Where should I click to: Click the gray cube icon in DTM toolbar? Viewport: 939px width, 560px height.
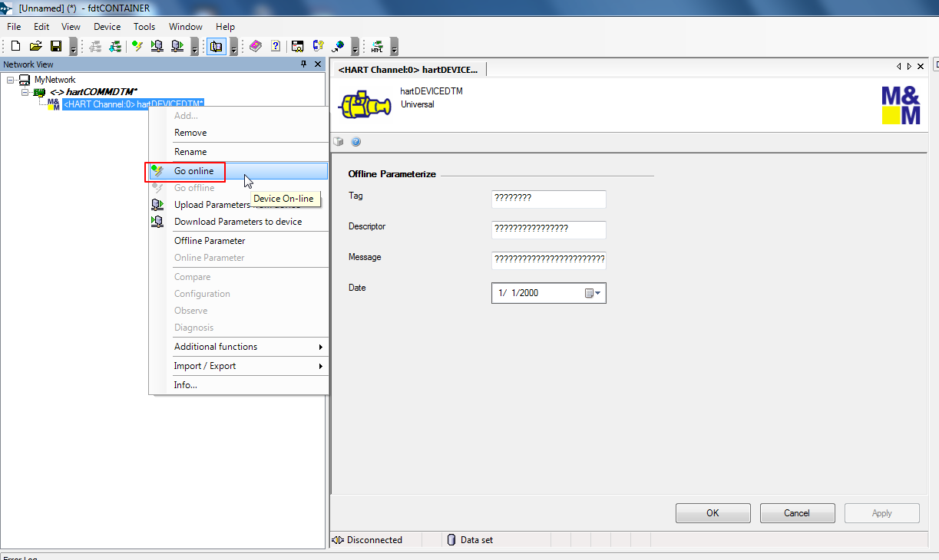339,142
